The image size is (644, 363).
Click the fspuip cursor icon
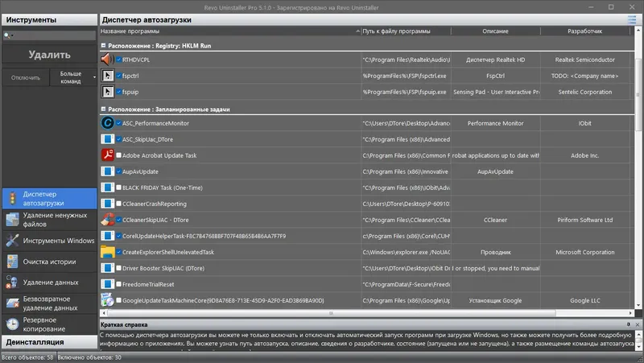coord(107,92)
